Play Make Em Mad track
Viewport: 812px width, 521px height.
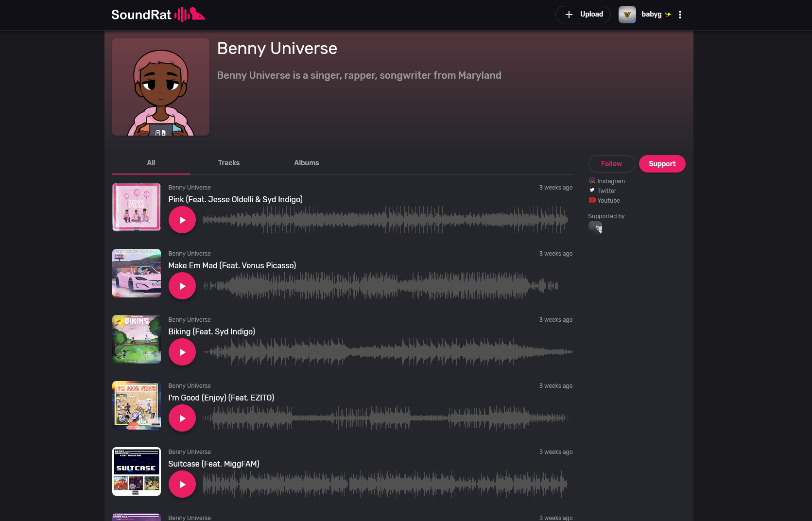click(x=182, y=286)
